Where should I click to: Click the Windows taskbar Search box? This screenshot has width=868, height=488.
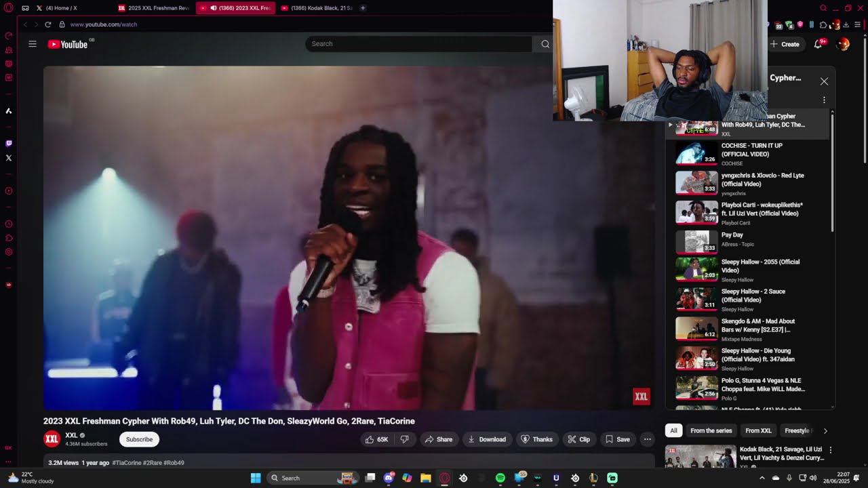[x=313, y=478]
